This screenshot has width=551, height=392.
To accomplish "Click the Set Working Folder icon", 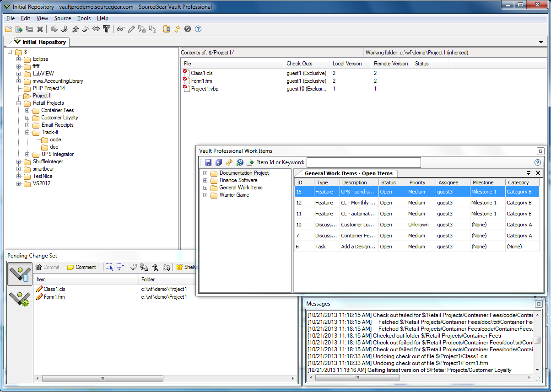I will tap(167, 29).
